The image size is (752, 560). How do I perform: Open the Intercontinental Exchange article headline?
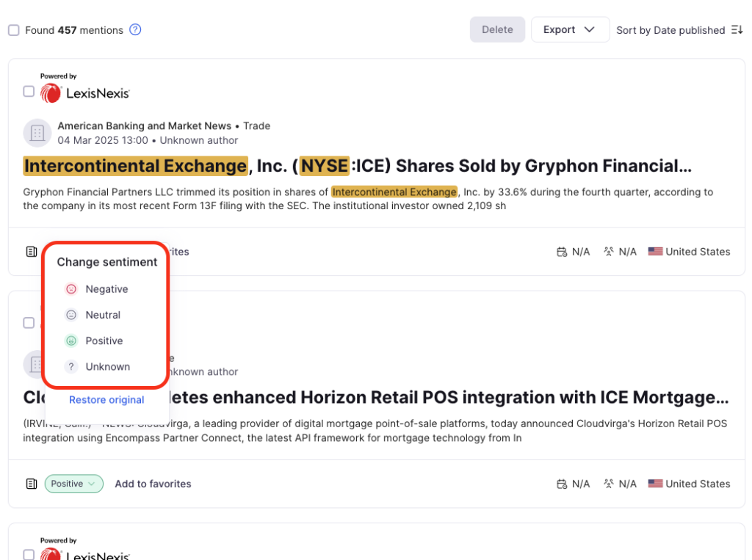coord(357,166)
